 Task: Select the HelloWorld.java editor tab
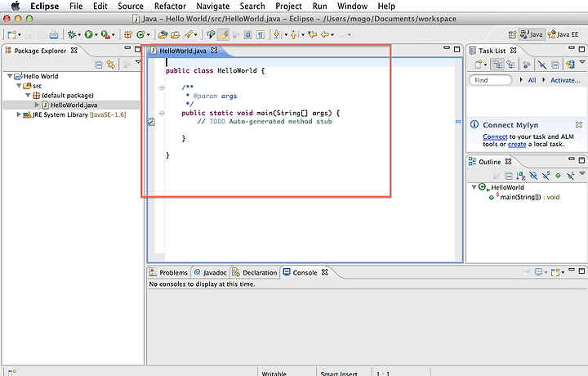pos(183,51)
